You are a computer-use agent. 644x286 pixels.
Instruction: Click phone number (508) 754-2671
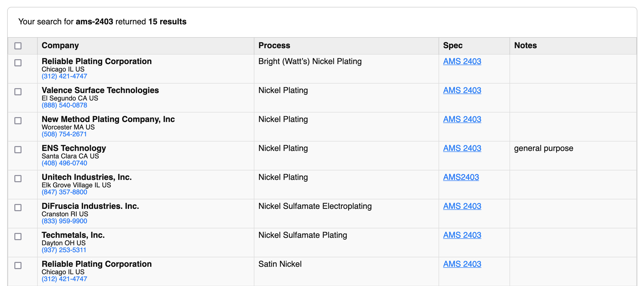64,134
